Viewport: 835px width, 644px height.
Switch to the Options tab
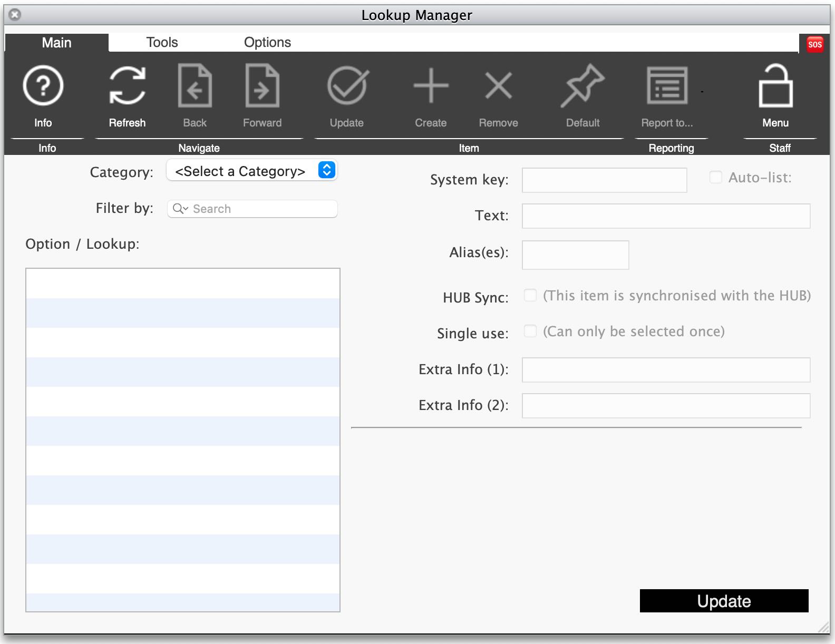[267, 43]
